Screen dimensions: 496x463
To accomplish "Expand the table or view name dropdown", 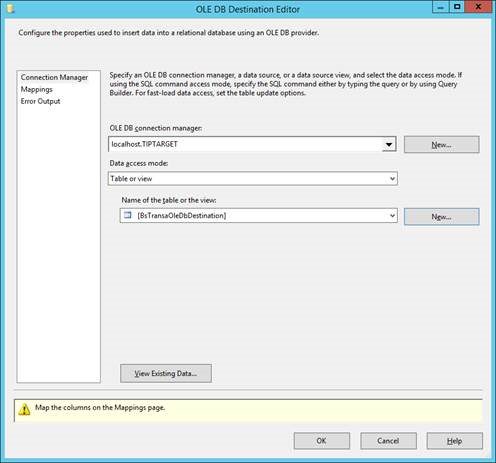I will coord(392,216).
